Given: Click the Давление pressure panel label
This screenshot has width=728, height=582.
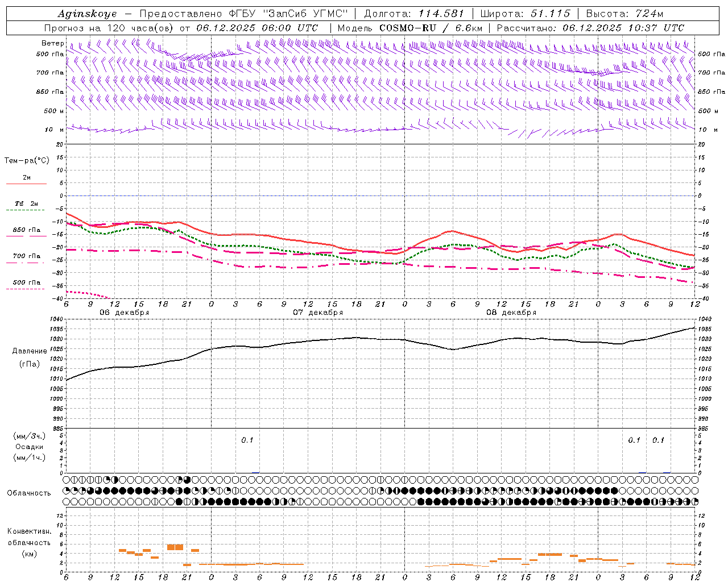Looking at the screenshot, I should click(x=30, y=351).
